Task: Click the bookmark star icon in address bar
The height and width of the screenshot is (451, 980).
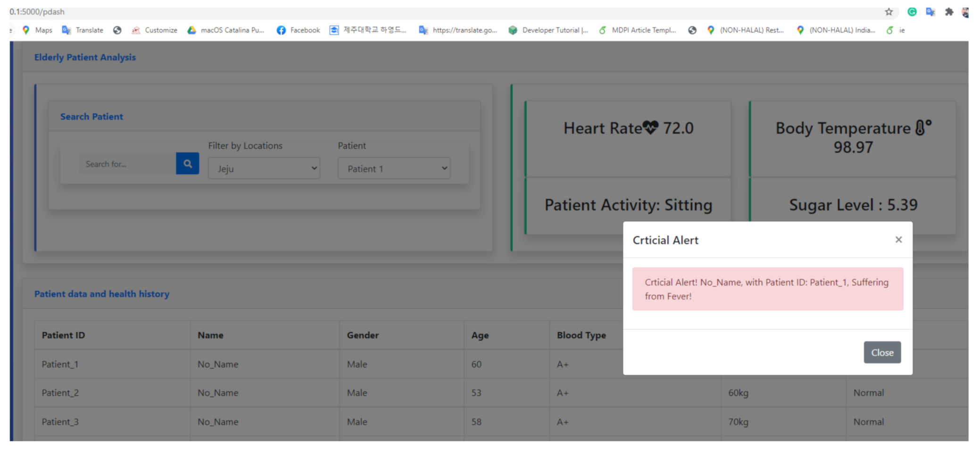Action: [889, 12]
